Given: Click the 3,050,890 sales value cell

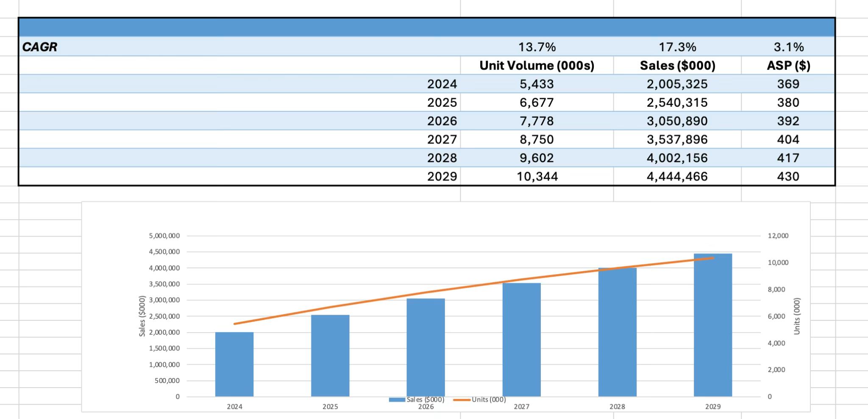Looking at the screenshot, I should [677, 121].
